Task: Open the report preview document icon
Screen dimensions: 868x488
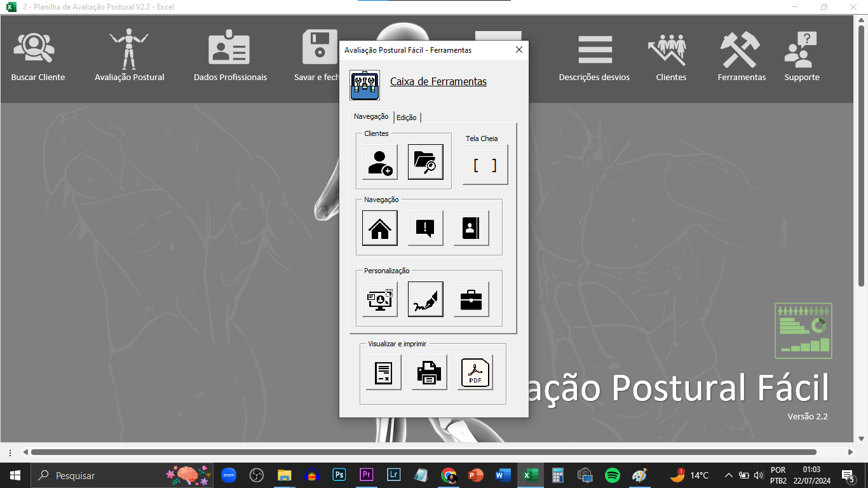Action: click(x=383, y=372)
